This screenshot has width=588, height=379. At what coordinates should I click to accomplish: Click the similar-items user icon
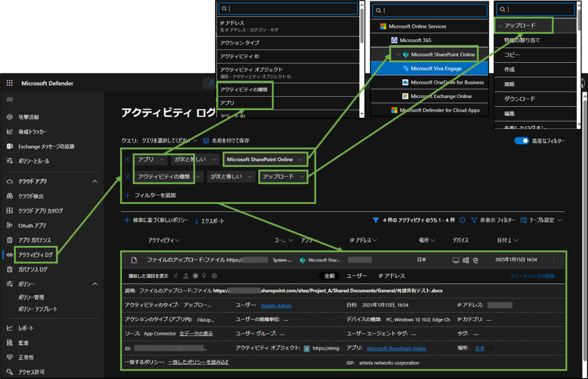click(186, 276)
